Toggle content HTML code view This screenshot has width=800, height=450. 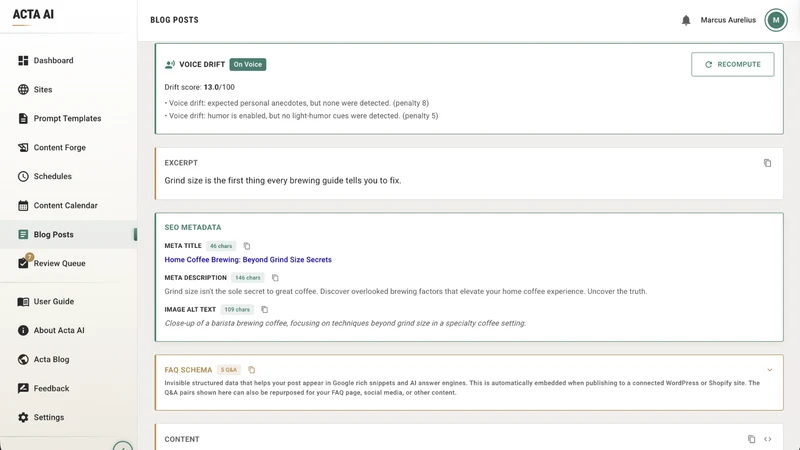coord(767,439)
